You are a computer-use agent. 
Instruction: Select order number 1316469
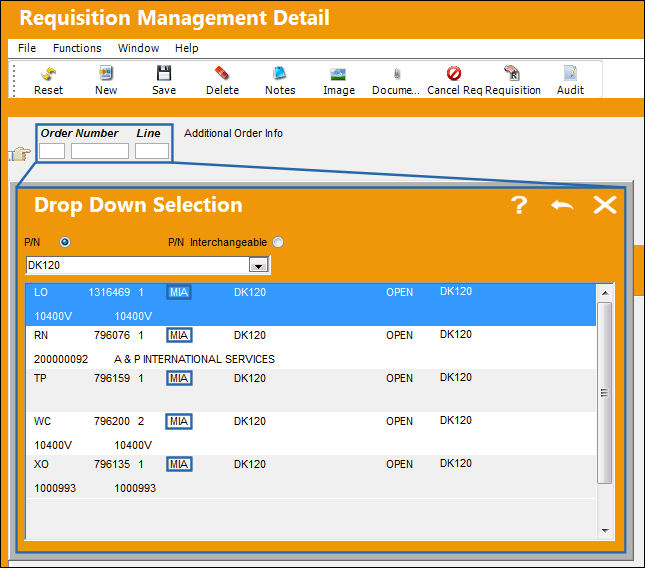pyautogui.click(x=109, y=292)
